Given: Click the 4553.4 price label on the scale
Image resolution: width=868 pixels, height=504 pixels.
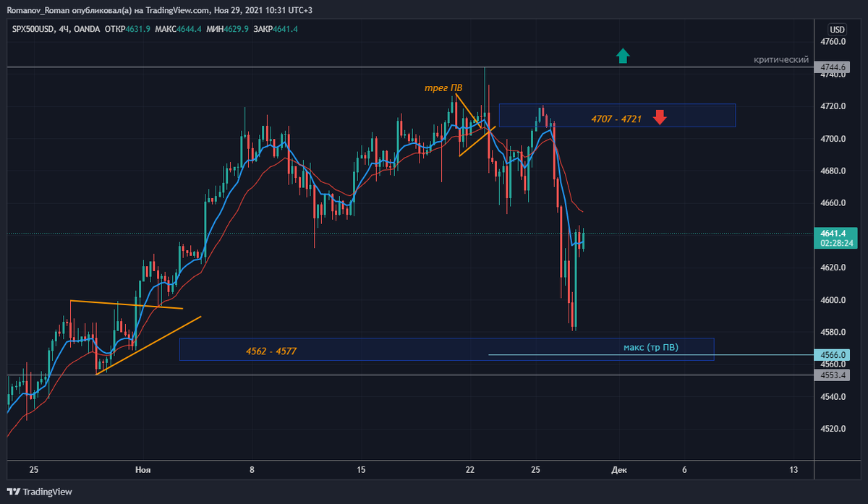Looking at the screenshot, I should click(833, 375).
